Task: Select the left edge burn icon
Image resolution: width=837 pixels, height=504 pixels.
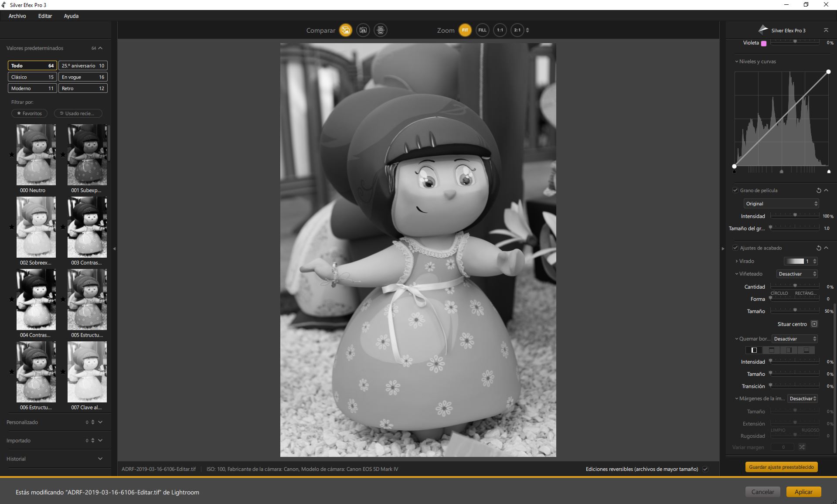Action: point(754,350)
